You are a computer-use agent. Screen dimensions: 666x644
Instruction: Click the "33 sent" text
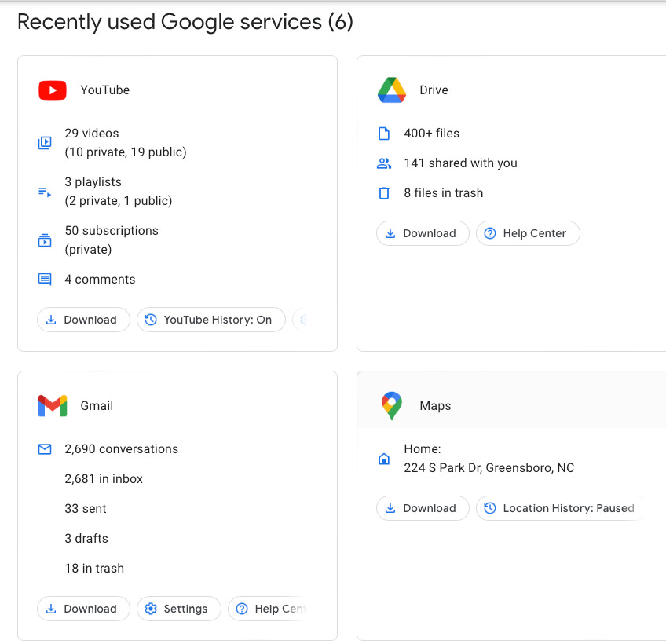click(x=86, y=508)
